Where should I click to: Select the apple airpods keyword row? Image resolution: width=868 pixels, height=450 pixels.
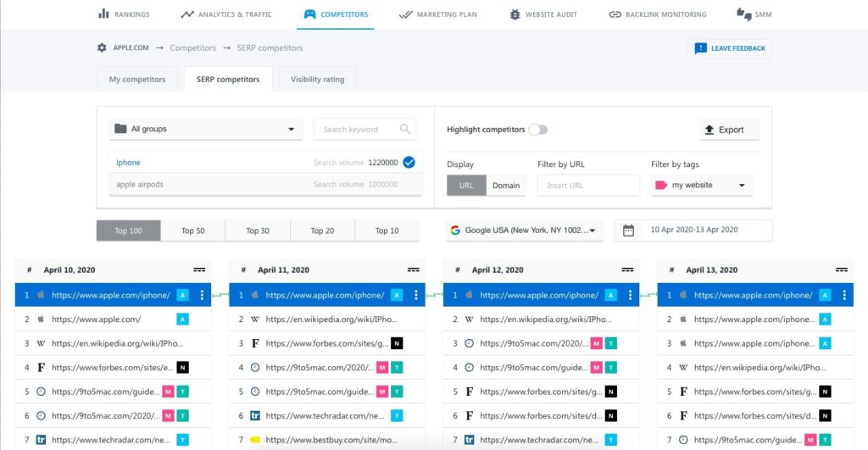[x=265, y=184]
